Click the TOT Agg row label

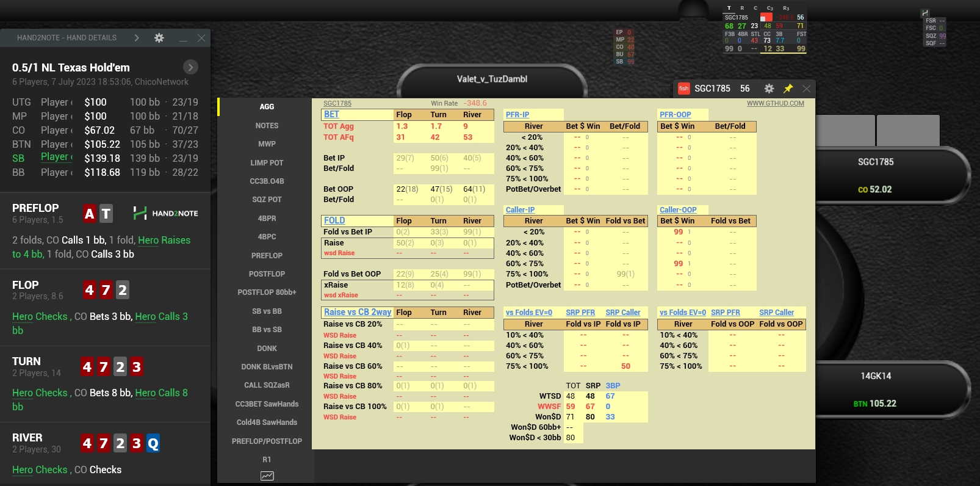coord(339,126)
